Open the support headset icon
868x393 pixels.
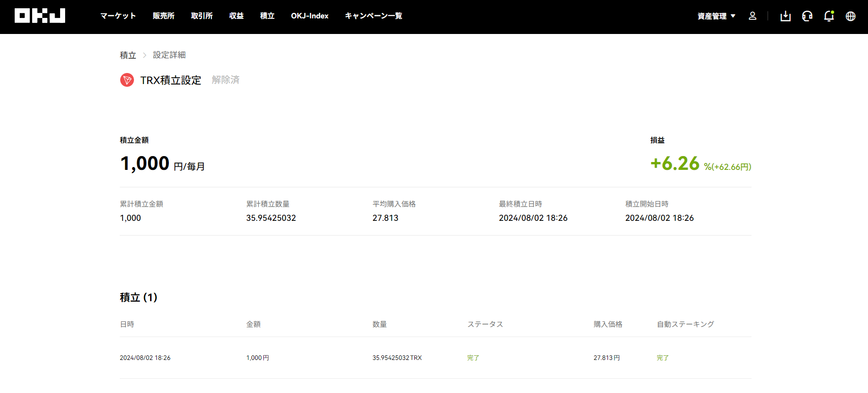pyautogui.click(x=807, y=16)
